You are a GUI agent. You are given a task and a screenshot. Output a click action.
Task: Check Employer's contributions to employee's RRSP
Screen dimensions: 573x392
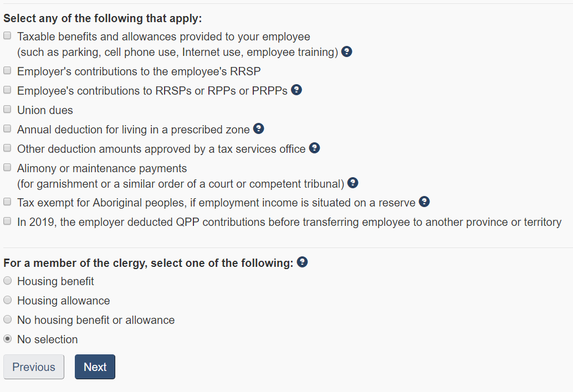click(7, 70)
